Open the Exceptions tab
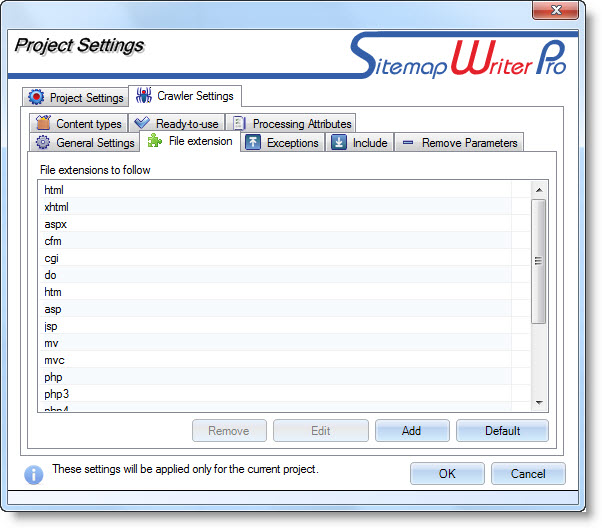Viewport: 602px width, 528px height. coord(283,142)
